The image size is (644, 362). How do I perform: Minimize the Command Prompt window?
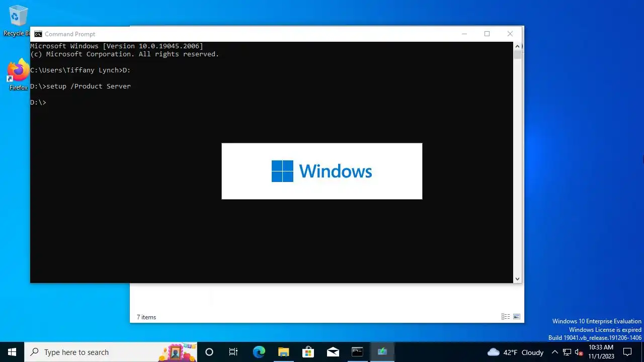464,34
